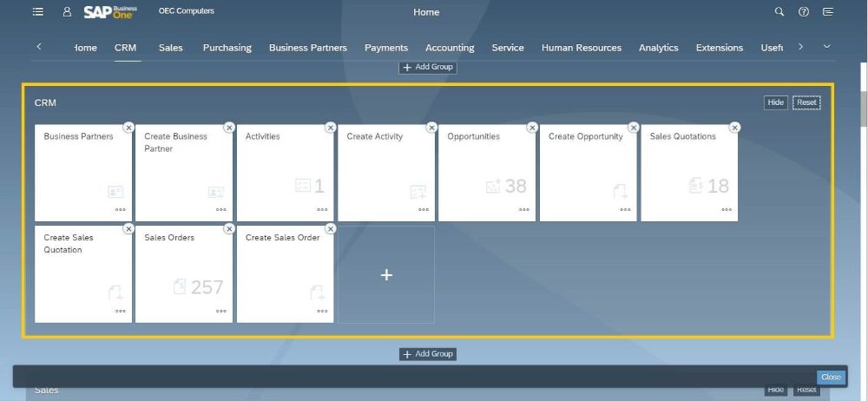The width and height of the screenshot is (868, 401).
Task: Switch to the Sales tab
Action: [170, 48]
